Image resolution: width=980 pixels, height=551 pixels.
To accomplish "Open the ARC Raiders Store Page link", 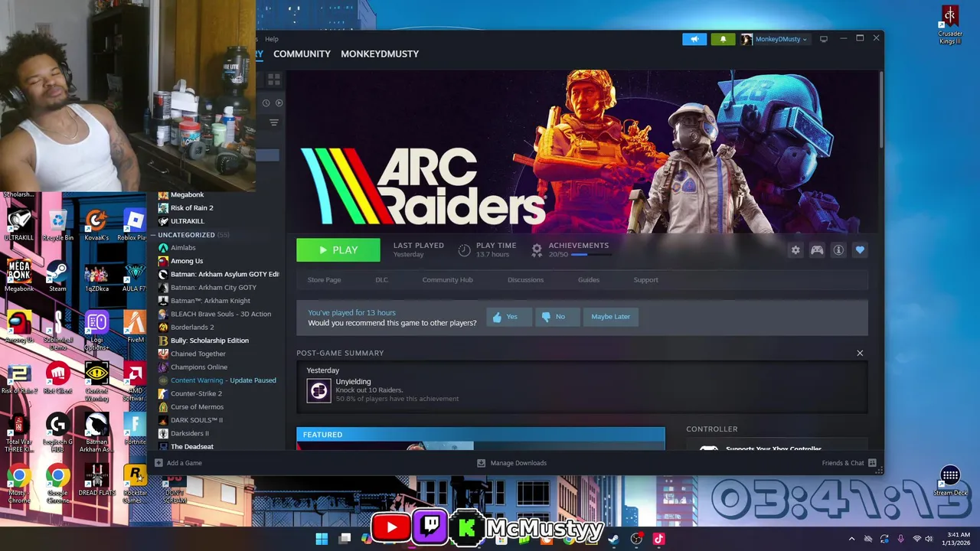I will coord(324,279).
